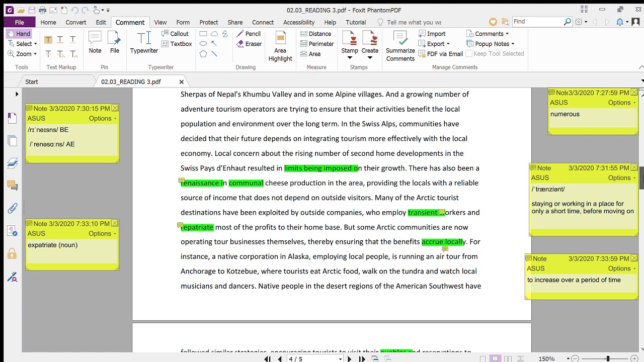This screenshot has height=362, width=644.
Task: Import comments into the document
Action: [x=432, y=34]
